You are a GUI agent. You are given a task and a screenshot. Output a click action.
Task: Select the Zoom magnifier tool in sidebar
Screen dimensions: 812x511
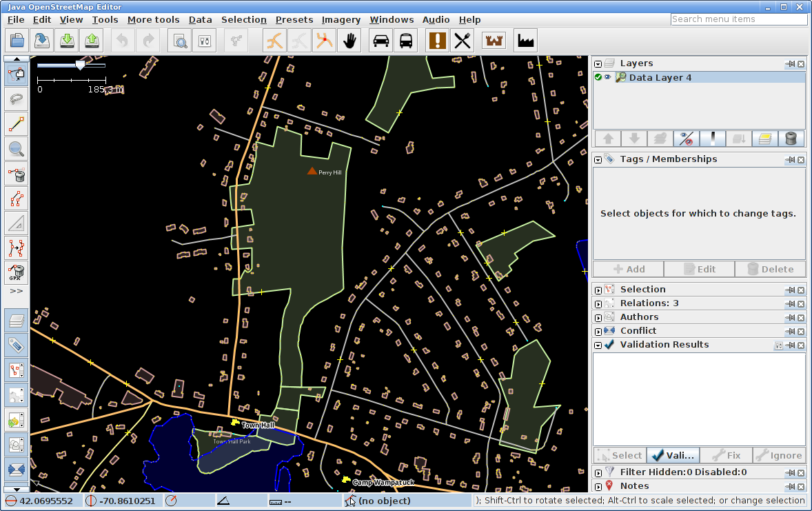click(x=17, y=148)
